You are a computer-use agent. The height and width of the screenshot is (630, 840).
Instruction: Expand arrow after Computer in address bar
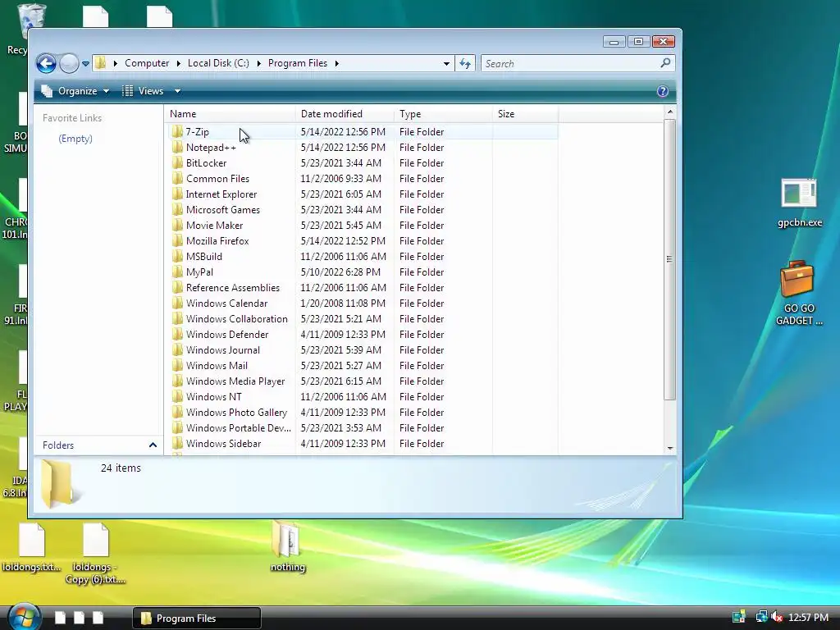178,63
